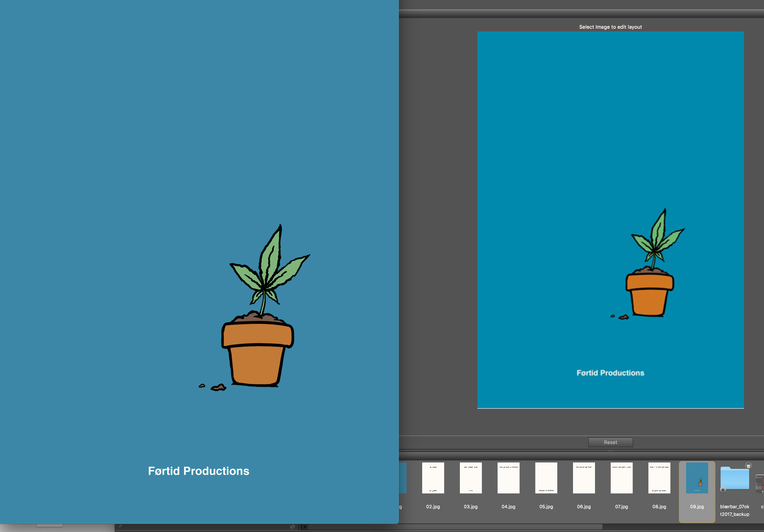This screenshot has width=764, height=532.
Task: Select the 03.jpg thumbnail
Action: (470, 478)
